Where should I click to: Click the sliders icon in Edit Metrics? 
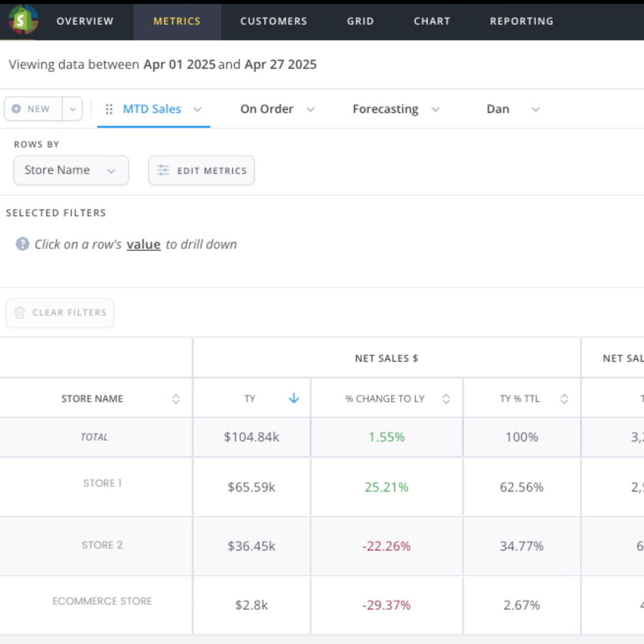(163, 170)
